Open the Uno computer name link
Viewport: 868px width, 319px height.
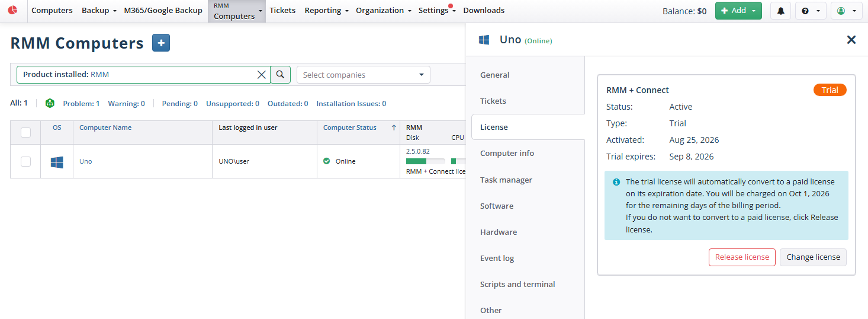pos(86,161)
